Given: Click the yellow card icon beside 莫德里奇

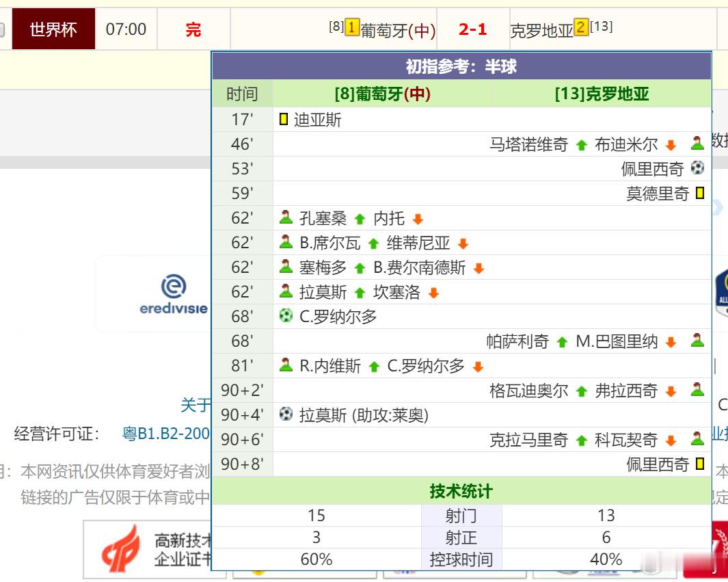Looking at the screenshot, I should coord(700,193).
